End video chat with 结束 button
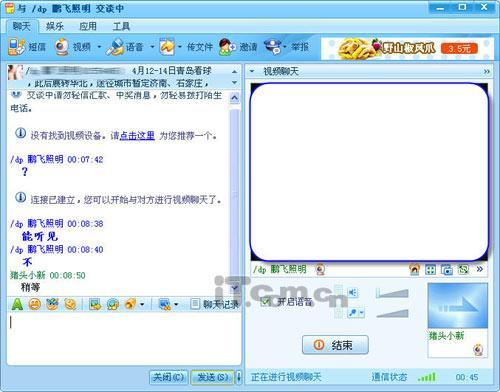 [x=335, y=345]
